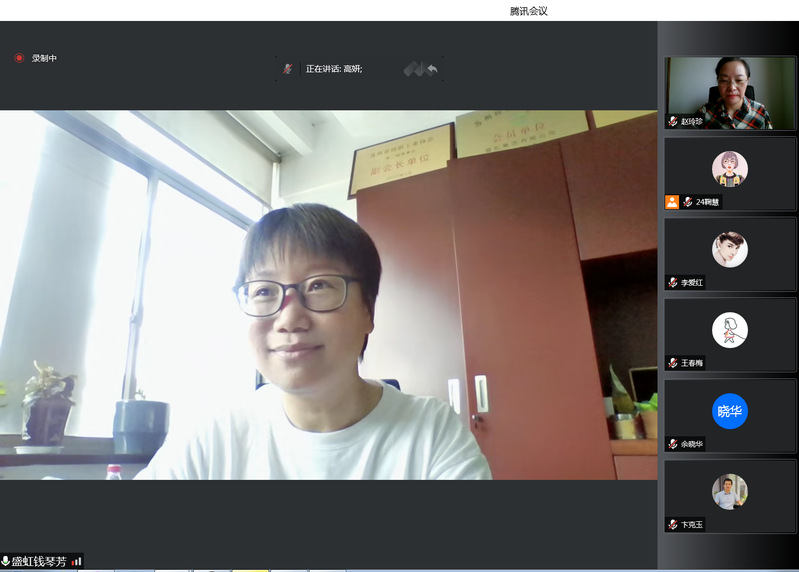The image size is (799, 572).
Task: Click the muted microphone icon beside 正在讲话
Action: tap(288, 68)
